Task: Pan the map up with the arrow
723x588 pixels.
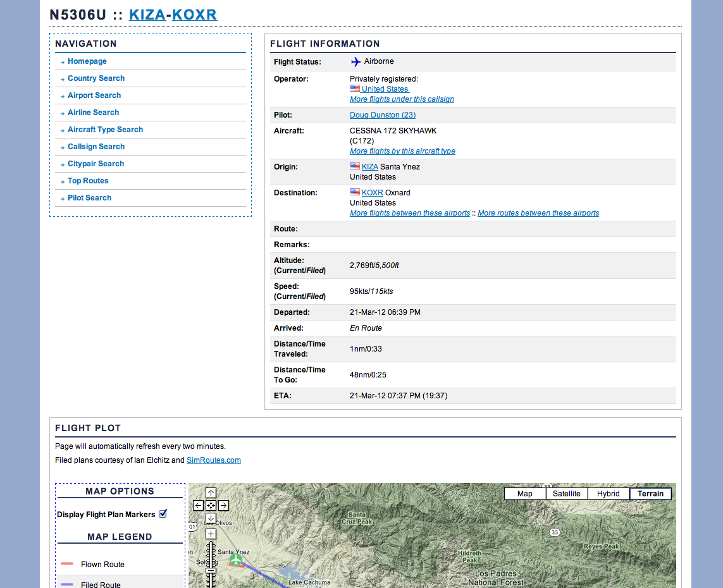Action: pos(211,493)
